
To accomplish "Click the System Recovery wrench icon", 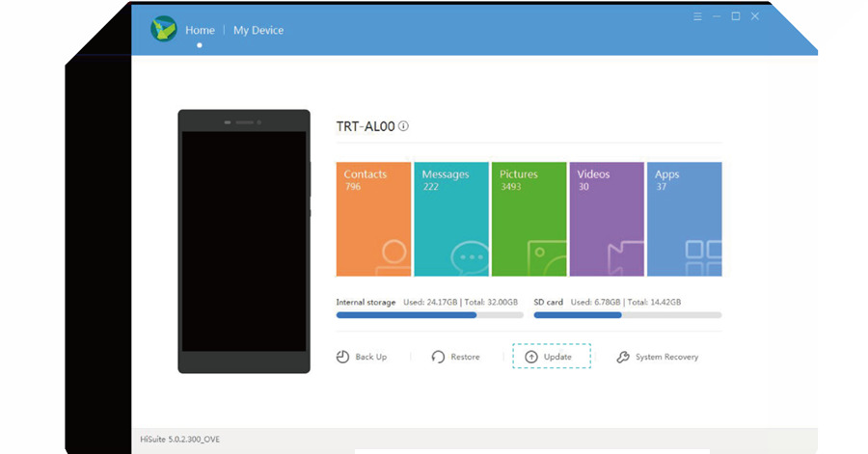I will [x=623, y=357].
